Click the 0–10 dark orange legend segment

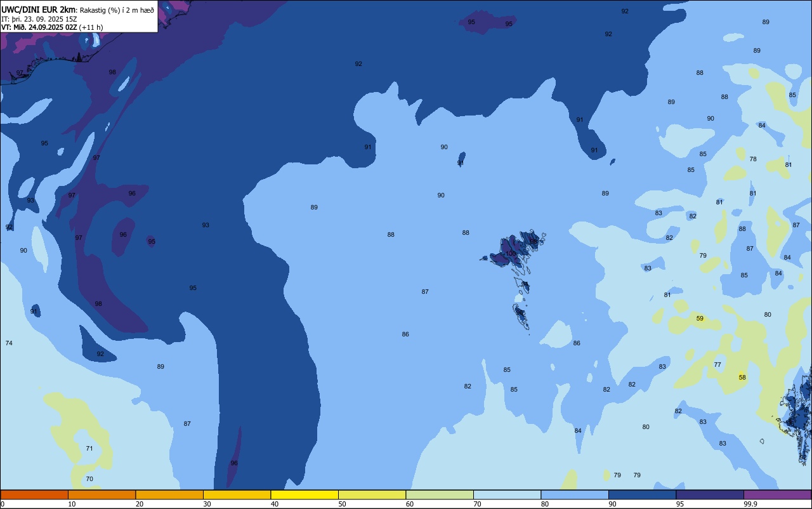(34, 494)
